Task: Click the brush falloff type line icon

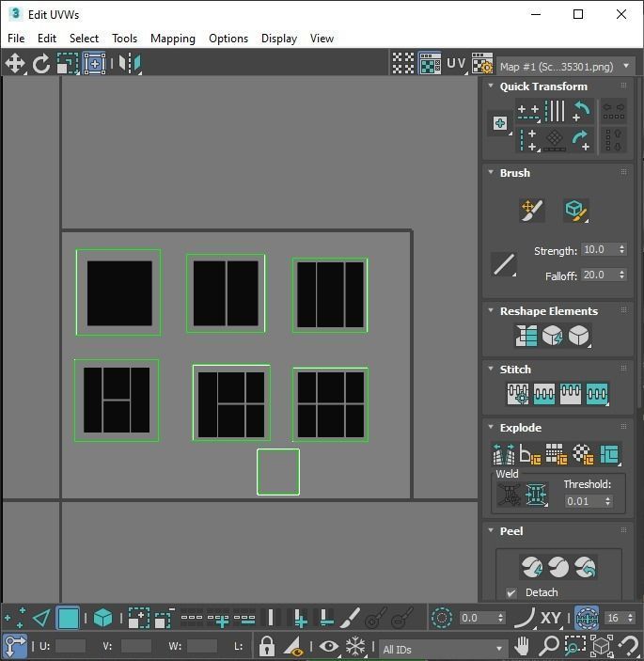Action: point(504,264)
